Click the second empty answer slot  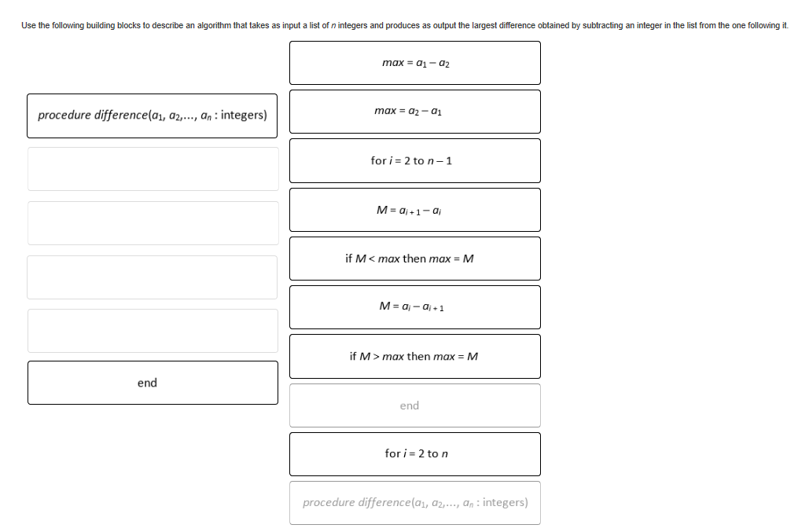[153, 222]
